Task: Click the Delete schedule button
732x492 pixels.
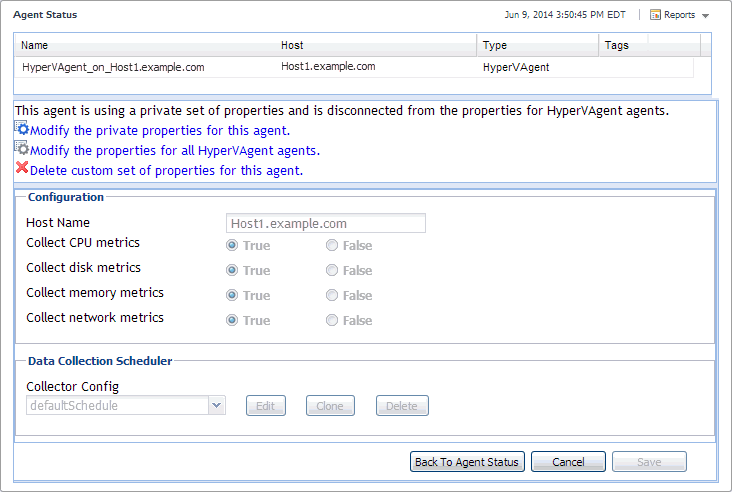Action: (x=402, y=406)
